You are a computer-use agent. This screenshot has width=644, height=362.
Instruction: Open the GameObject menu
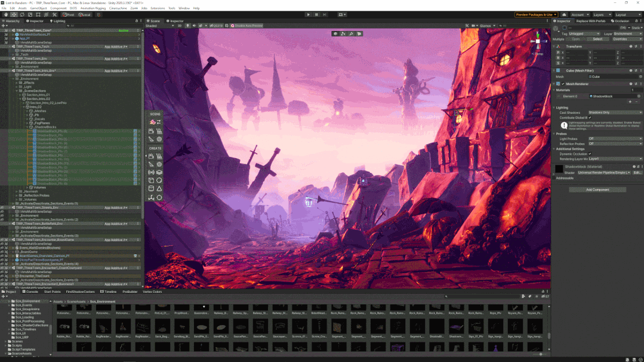click(38, 8)
